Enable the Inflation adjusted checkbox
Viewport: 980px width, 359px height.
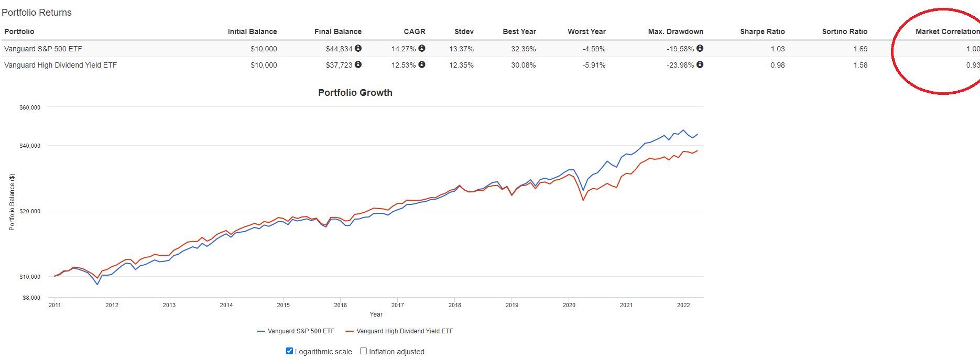click(x=363, y=351)
